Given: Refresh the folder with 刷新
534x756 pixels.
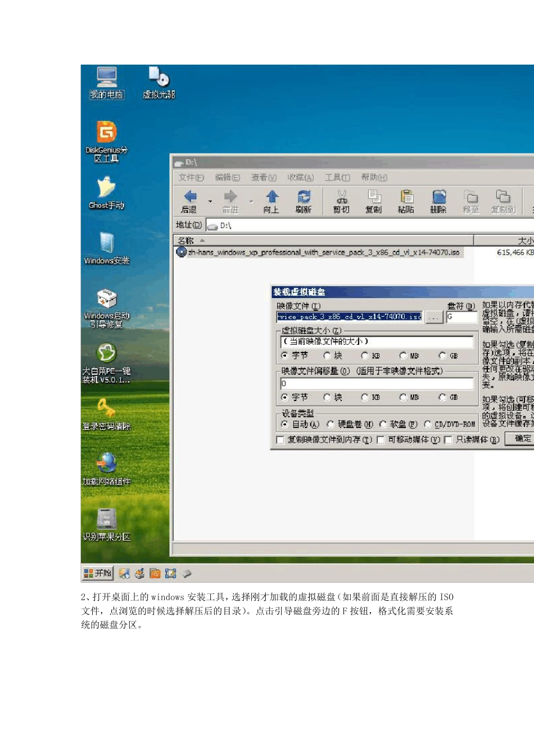Looking at the screenshot, I should [304, 201].
